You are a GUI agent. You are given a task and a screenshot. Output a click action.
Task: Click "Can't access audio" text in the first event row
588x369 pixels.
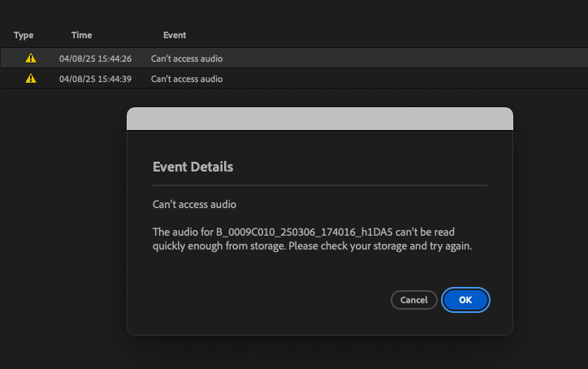pos(187,59)
